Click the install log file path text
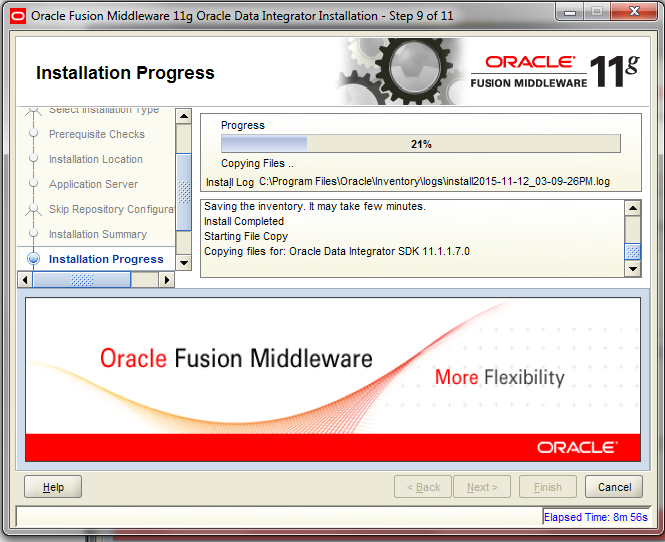 (x=434, y=182)
